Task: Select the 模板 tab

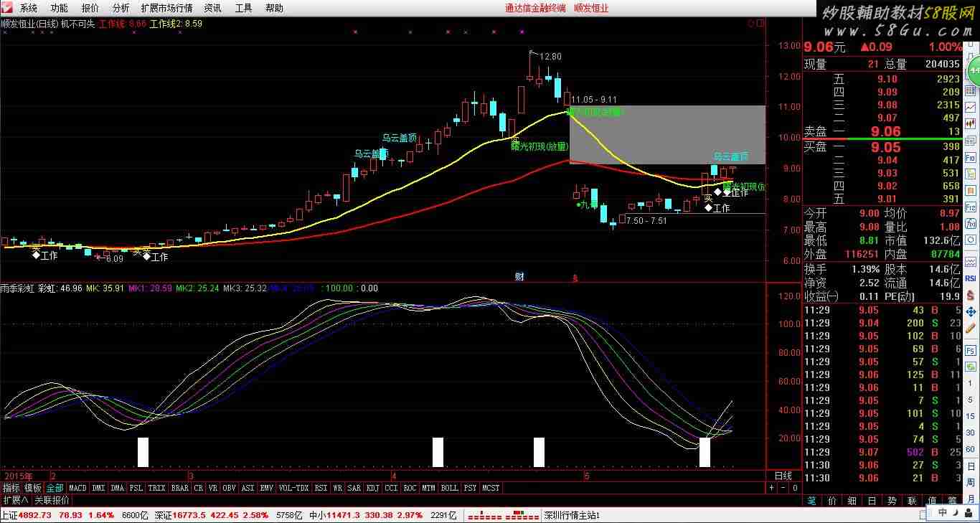Action: tap(33, 488)
